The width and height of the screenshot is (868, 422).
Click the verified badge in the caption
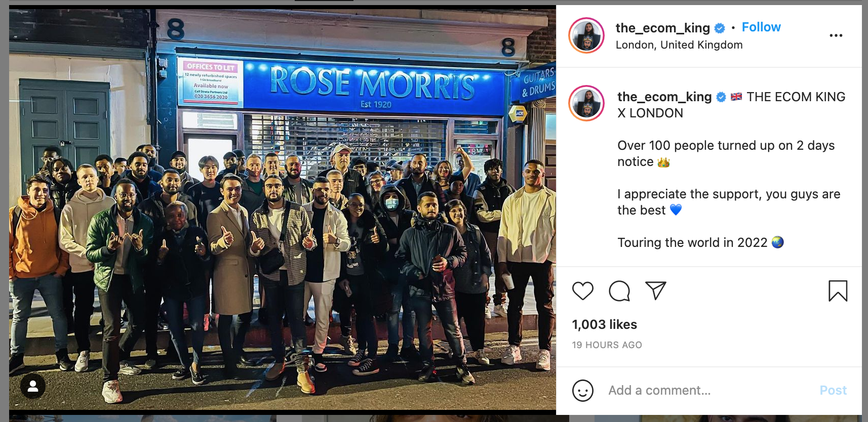(721, 97)
